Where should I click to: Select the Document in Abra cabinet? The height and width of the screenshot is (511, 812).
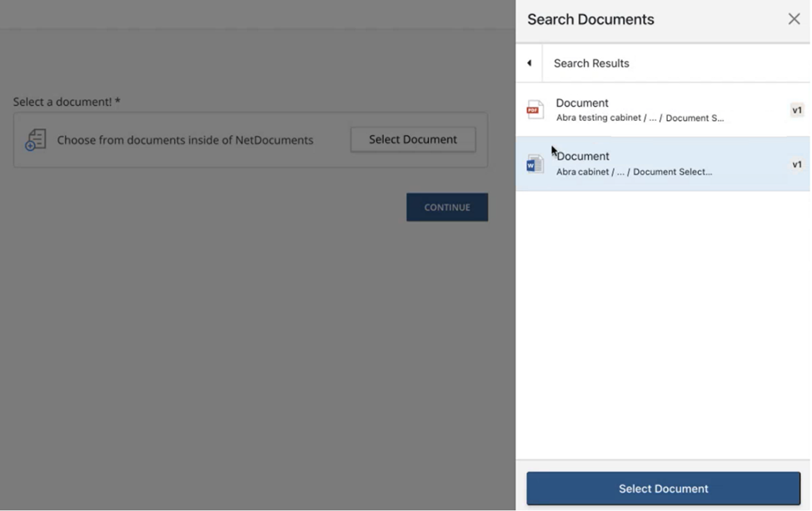tap(663, 163)
